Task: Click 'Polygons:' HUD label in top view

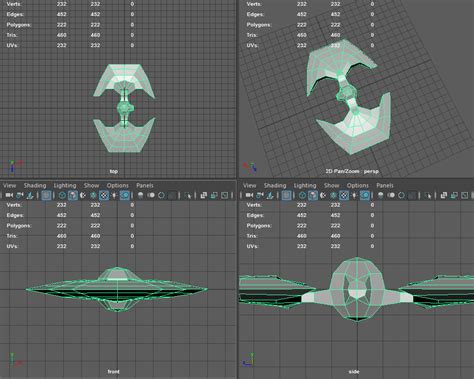Action: 19,25
